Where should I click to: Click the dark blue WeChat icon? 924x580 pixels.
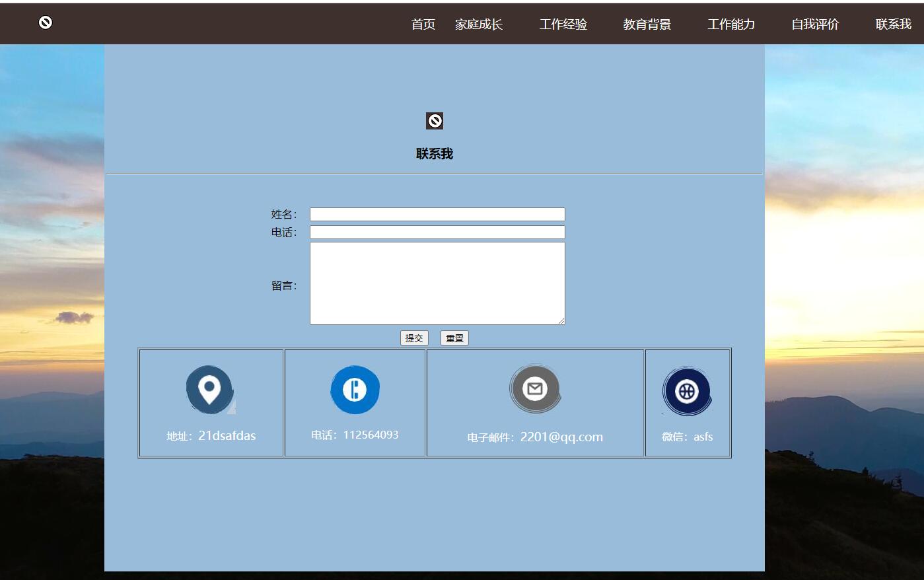(x=687, y=391)
